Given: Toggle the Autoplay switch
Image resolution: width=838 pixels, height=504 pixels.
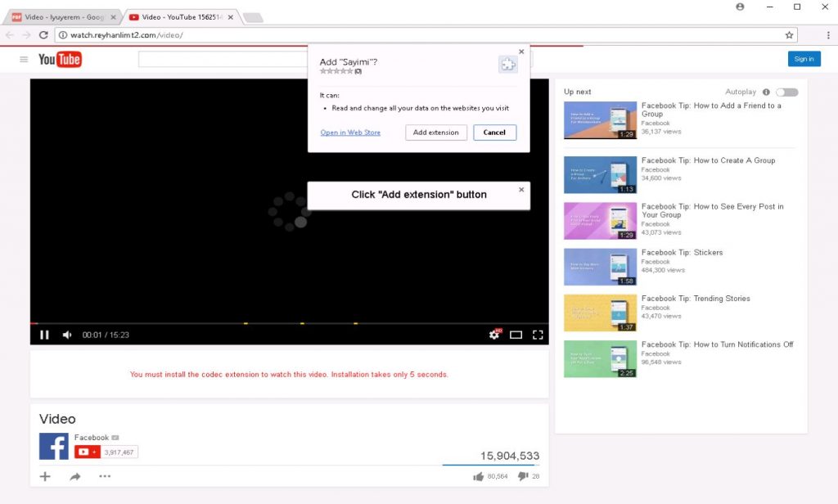Looking at the screenshot, I should (786, 92).
